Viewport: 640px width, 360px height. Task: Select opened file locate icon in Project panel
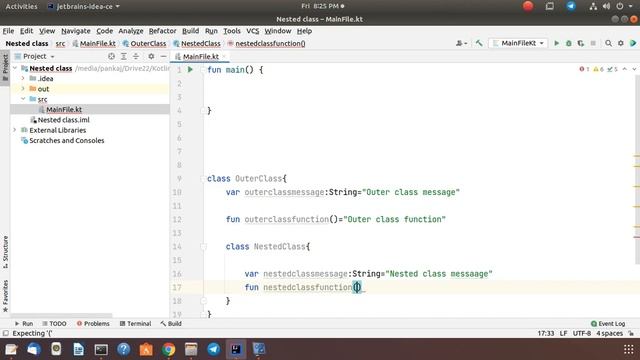point(111,56)
